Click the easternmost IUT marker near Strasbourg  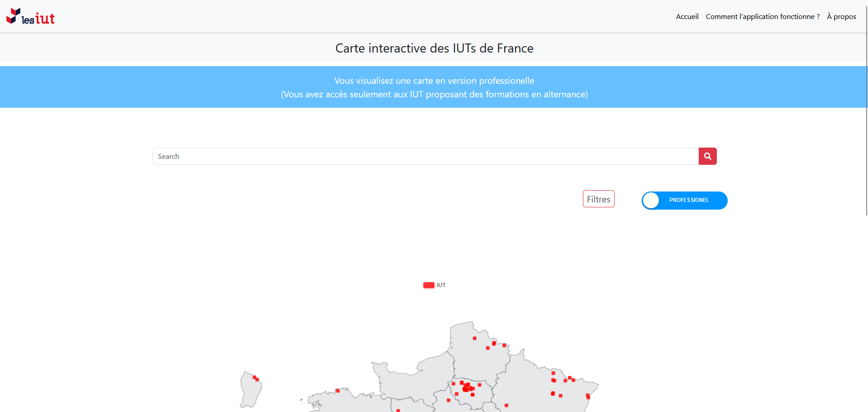click(588, 396)
